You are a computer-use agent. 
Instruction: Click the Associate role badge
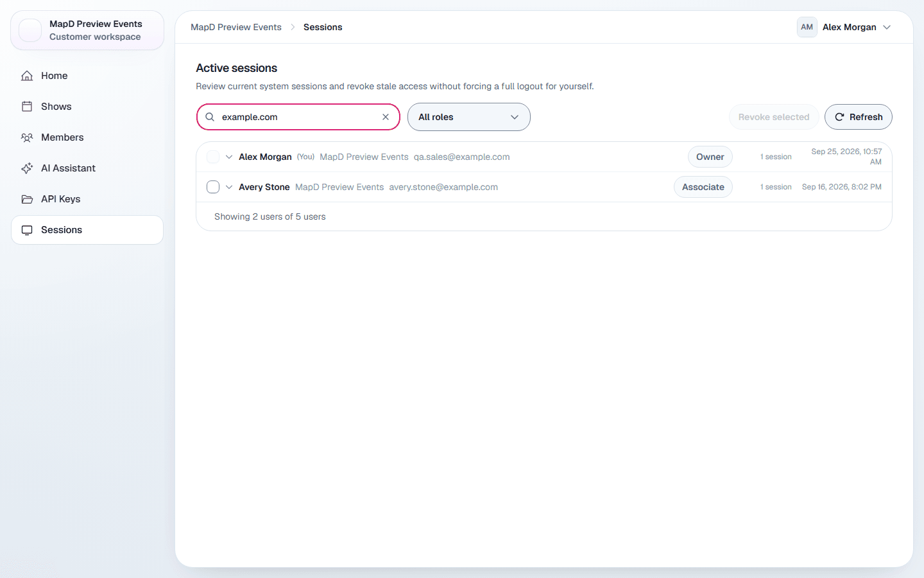point(703,187)
